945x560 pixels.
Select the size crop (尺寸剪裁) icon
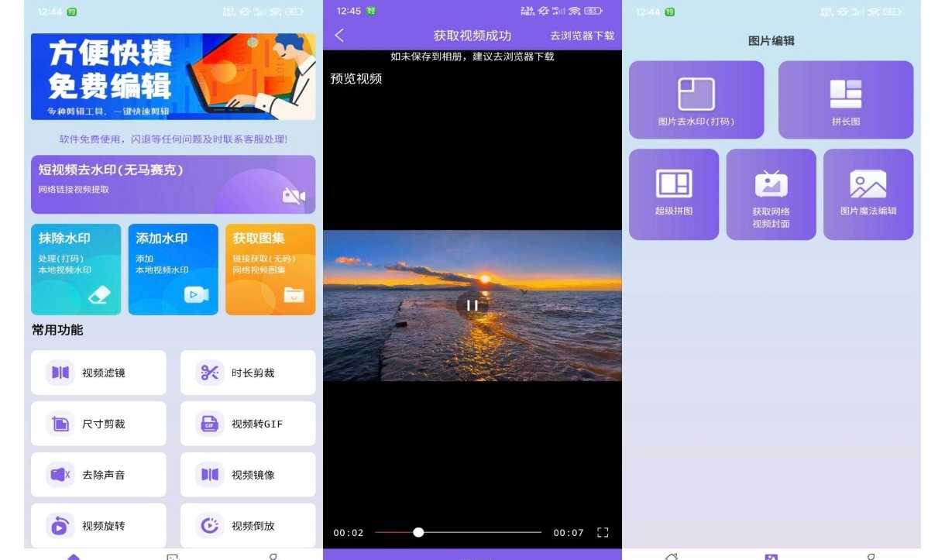pos(60,424)
